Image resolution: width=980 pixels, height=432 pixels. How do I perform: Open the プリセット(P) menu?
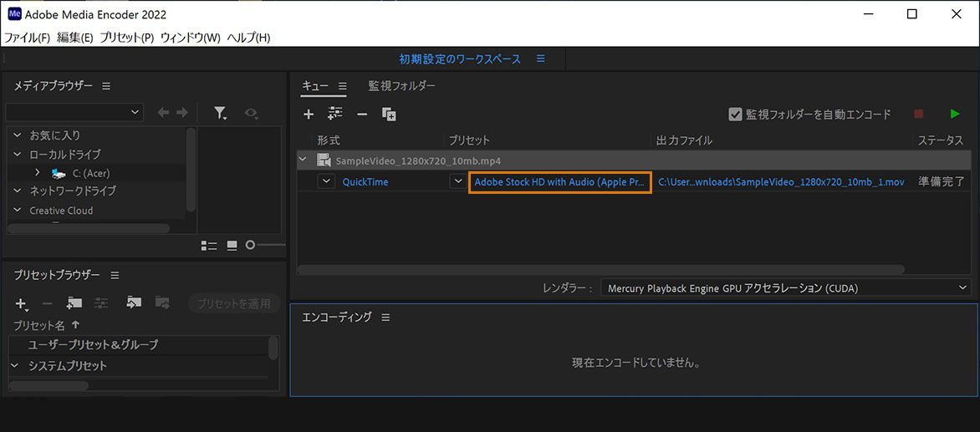[127, 38]
